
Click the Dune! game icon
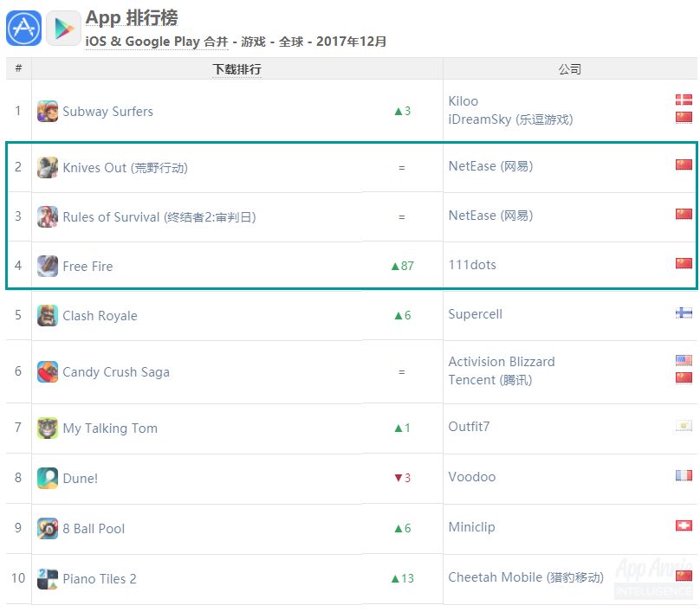[48, 479]
